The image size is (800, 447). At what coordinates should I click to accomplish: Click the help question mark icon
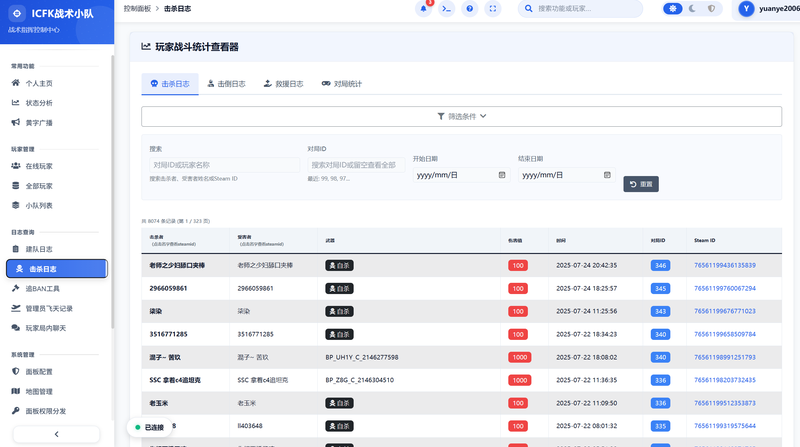tap(471, 9)
